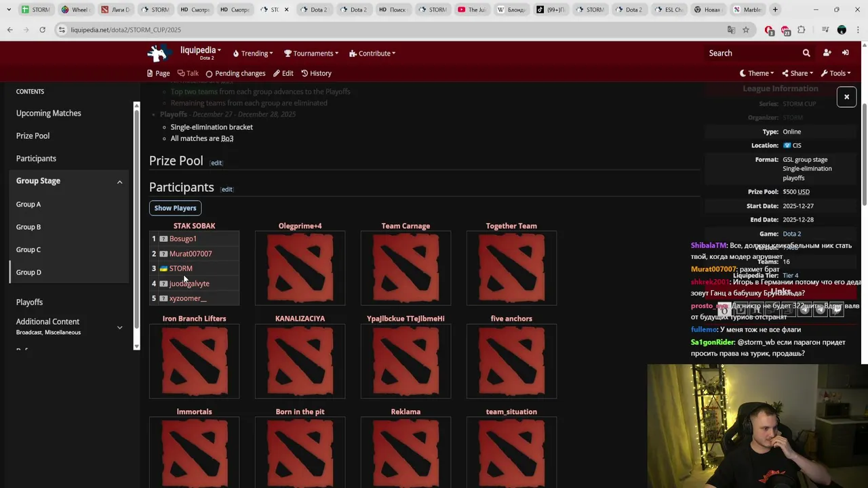Screen dimensions: 868x488
Task: Open the Dota 2 game link in infobox
Action: 792,234
